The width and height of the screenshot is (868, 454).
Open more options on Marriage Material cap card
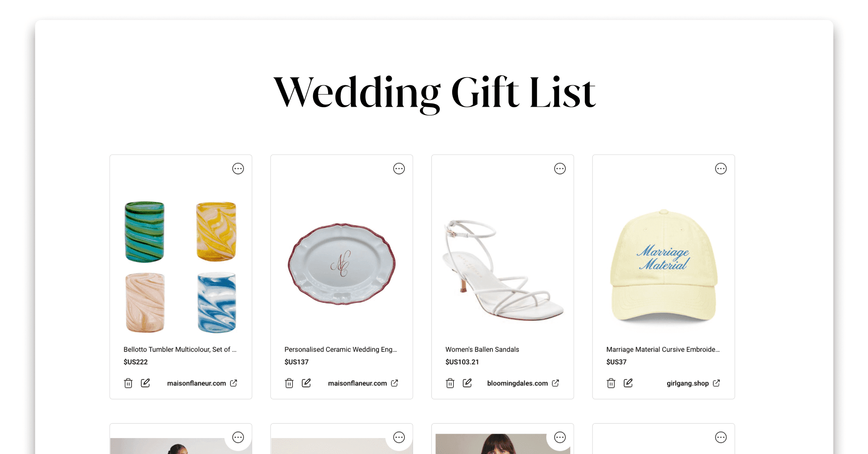(721, 169)
